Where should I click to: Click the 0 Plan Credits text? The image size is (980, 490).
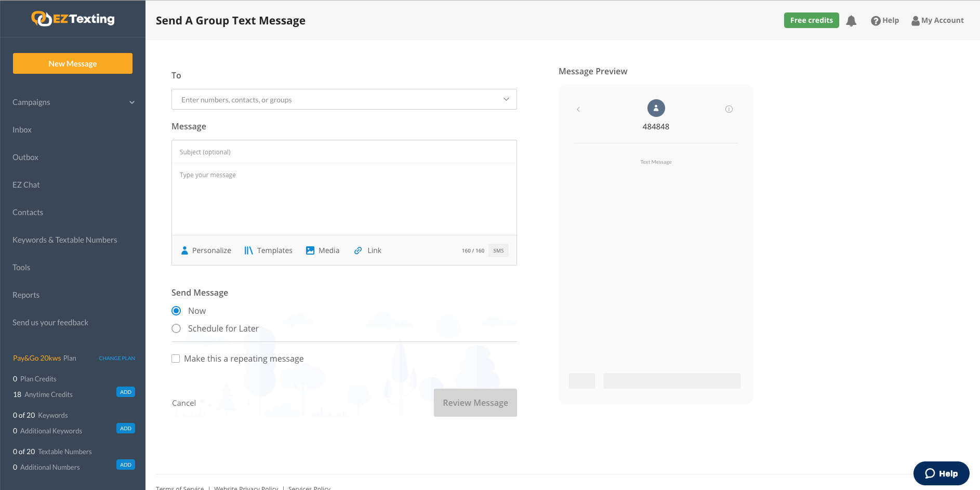(35, 379)
